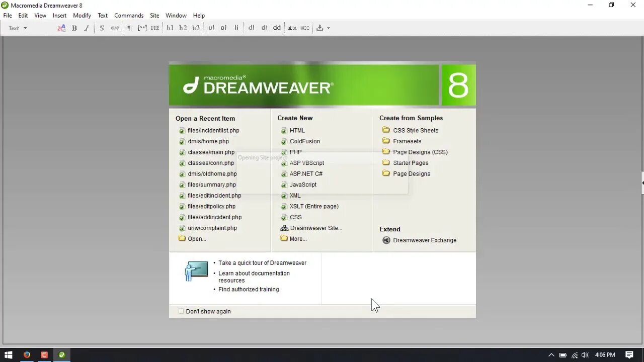Tick the Don't show again checkbox
644x362 pixels.
[181, 311]
